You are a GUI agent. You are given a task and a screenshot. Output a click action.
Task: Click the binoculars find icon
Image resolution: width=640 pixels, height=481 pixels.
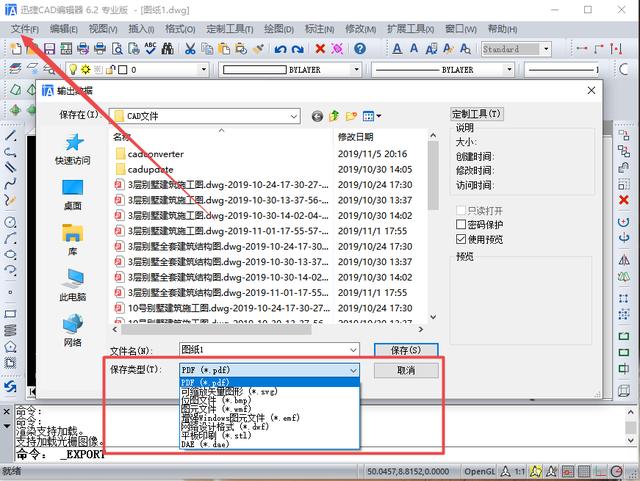tap(167, 49)
